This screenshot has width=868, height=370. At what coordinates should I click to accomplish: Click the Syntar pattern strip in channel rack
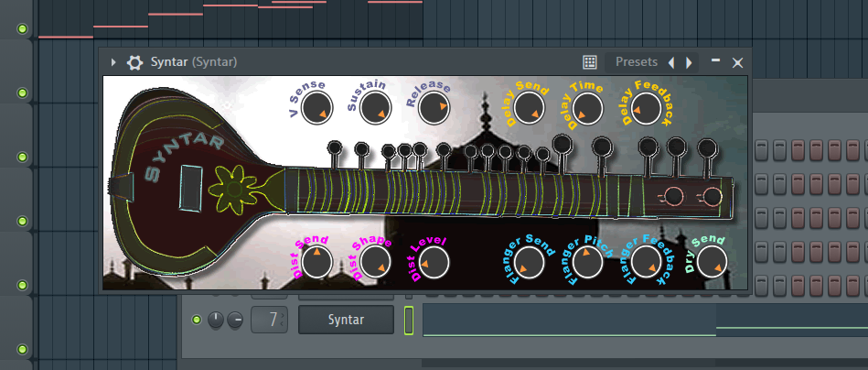(x=645, y=320)
